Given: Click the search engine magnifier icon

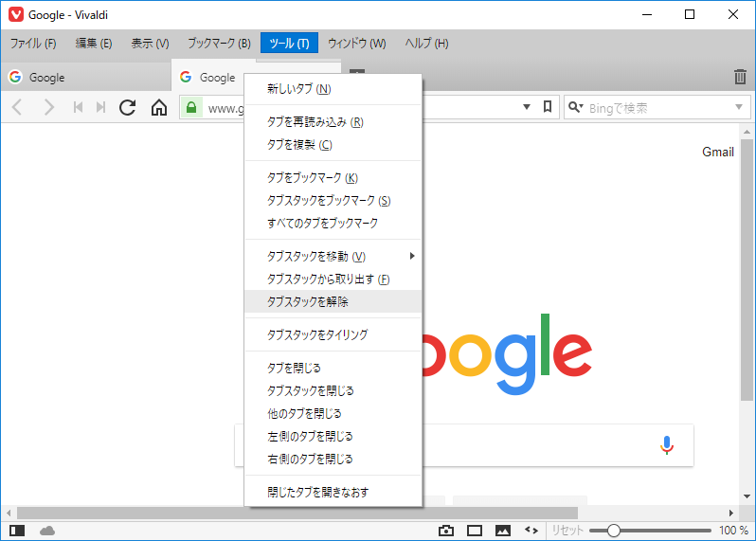Looking at the screenshot, I should coord(575,107).
